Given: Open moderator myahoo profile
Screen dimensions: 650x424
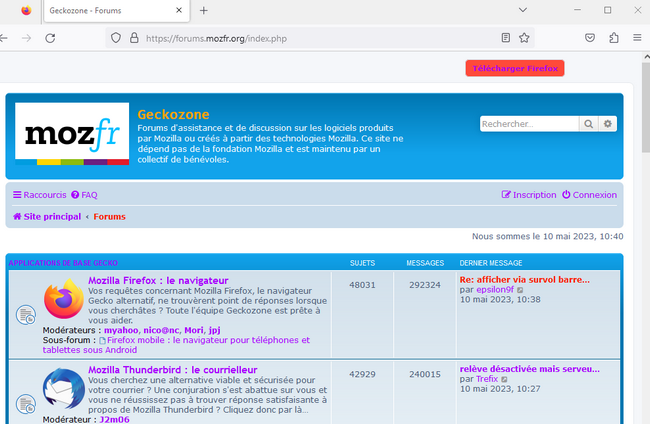Looking at the screenshot, I should tap(121, 330).
